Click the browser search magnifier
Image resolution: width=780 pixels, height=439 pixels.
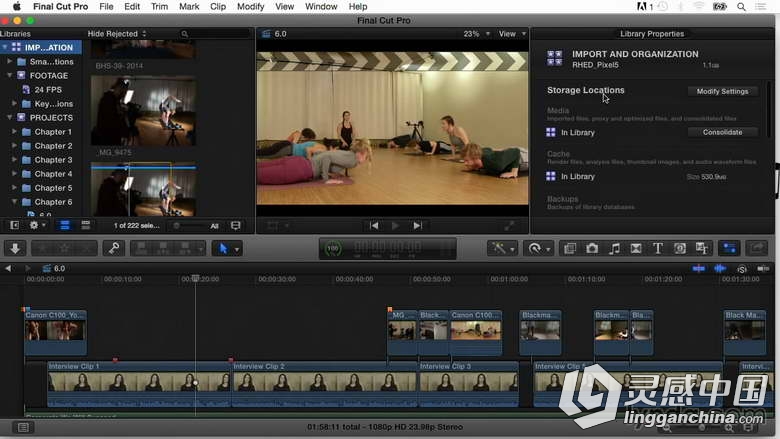pyautogui.click(x=185, y=34)
